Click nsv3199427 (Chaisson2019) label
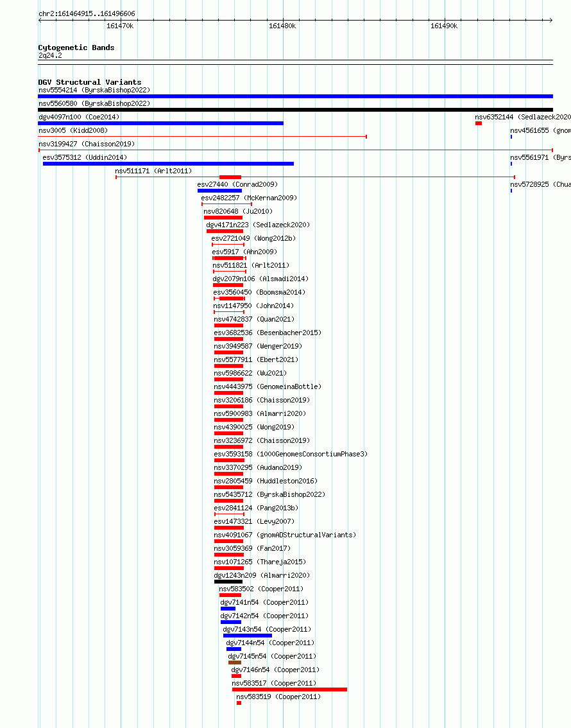This screenshot has height=728, width=571. 87,144
